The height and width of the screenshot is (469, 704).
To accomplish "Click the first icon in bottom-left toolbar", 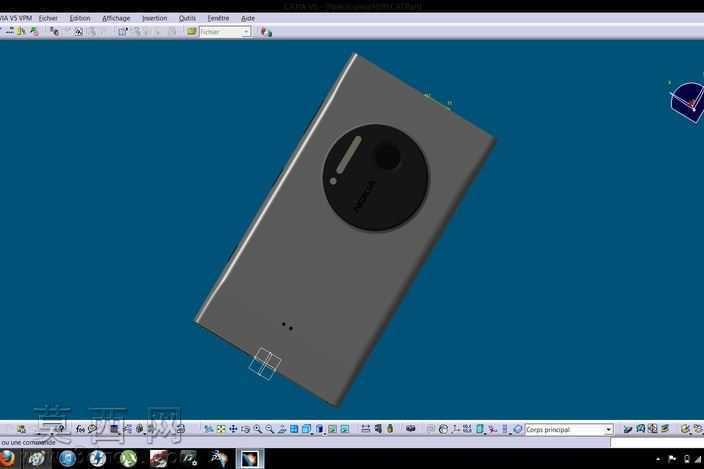I will pyautogui.click(x=21, y=430).
